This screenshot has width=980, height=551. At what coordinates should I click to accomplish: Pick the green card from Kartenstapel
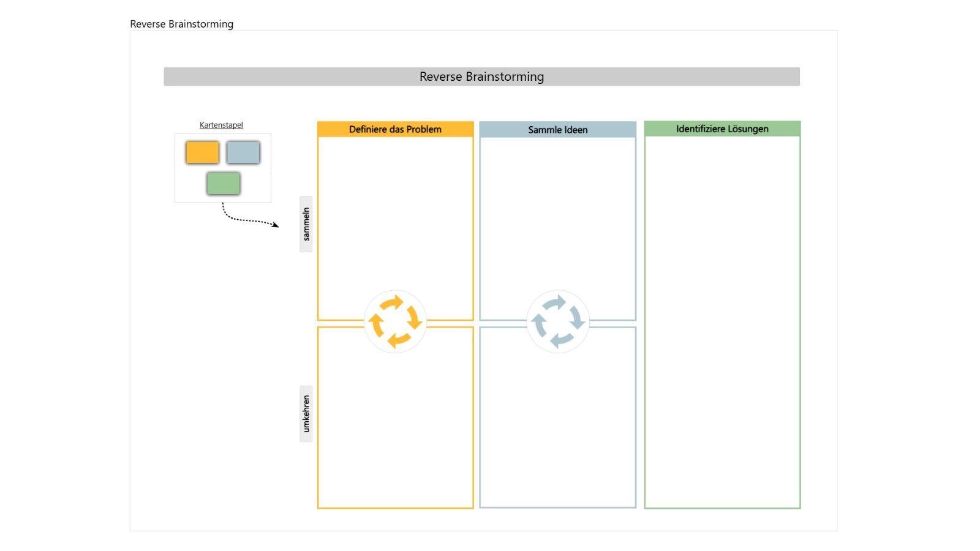click(x=223, y=183)
